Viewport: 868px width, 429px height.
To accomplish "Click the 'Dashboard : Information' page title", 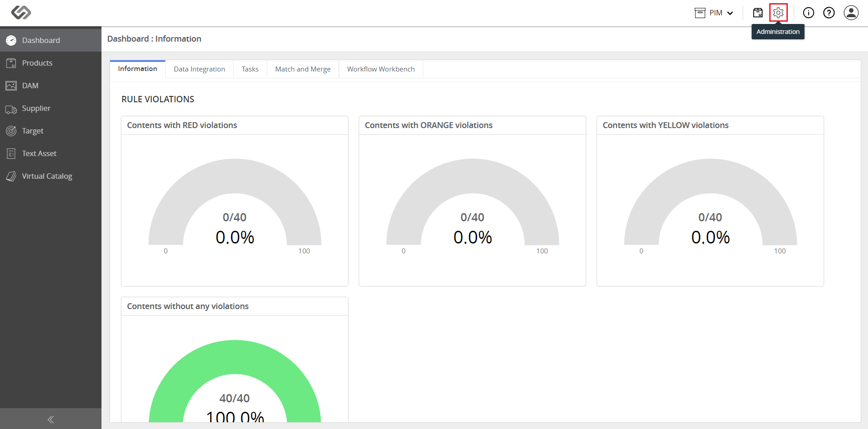I will click(154, 39).
